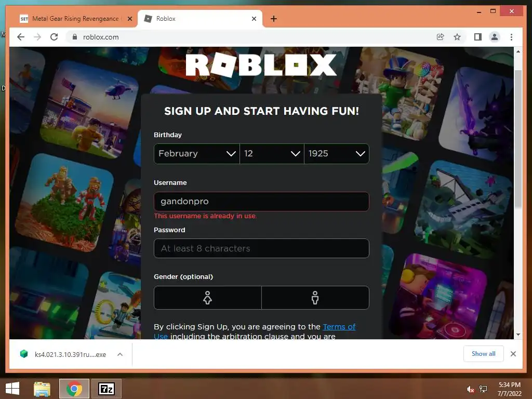Click the DJ headphones character thumbnail
Screen dimensions: 532x399
pos(438,297)
